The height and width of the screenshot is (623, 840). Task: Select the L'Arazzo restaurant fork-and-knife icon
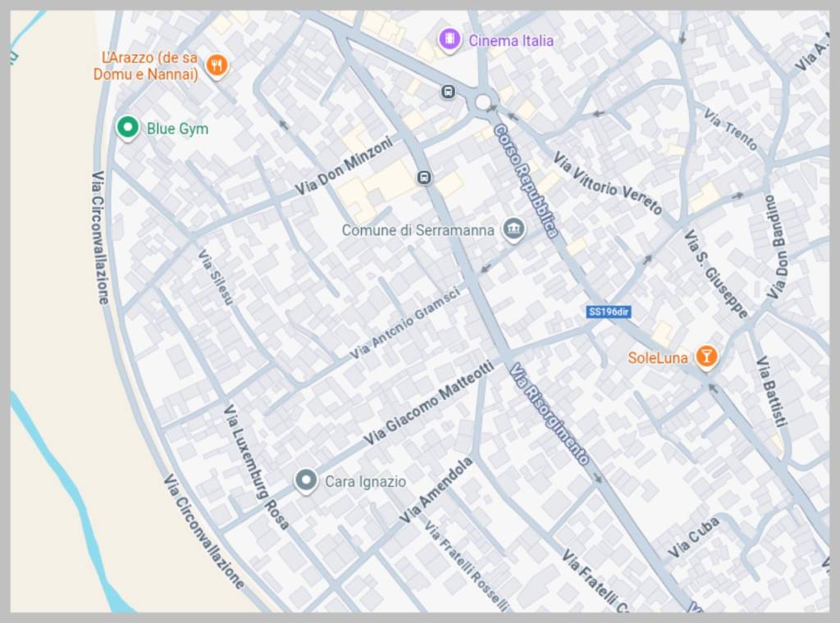click(217, 66)
